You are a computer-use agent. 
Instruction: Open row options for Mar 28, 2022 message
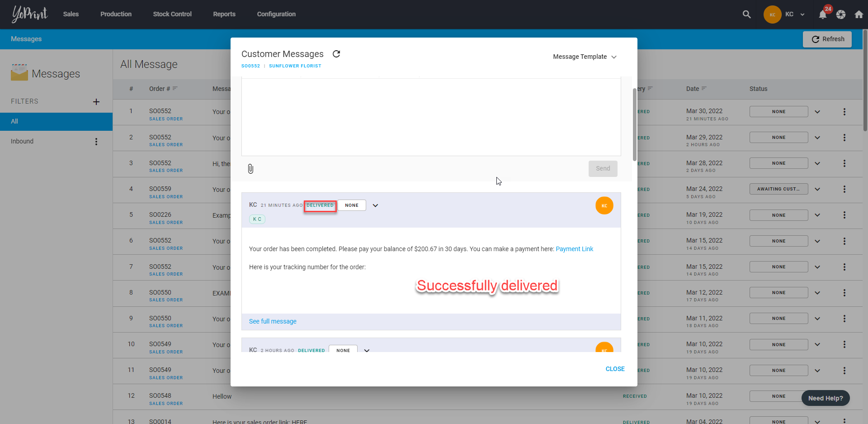click(844, 163)
